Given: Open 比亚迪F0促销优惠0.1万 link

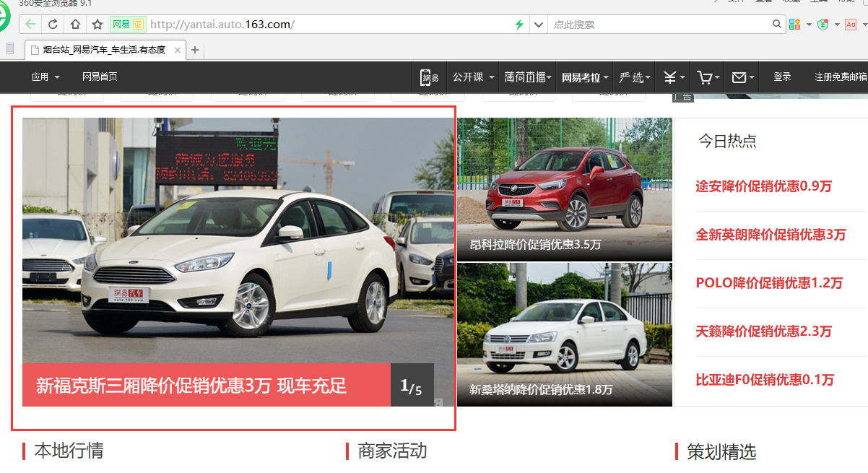Looking at the screenshot, I should (x=765, y=380).
